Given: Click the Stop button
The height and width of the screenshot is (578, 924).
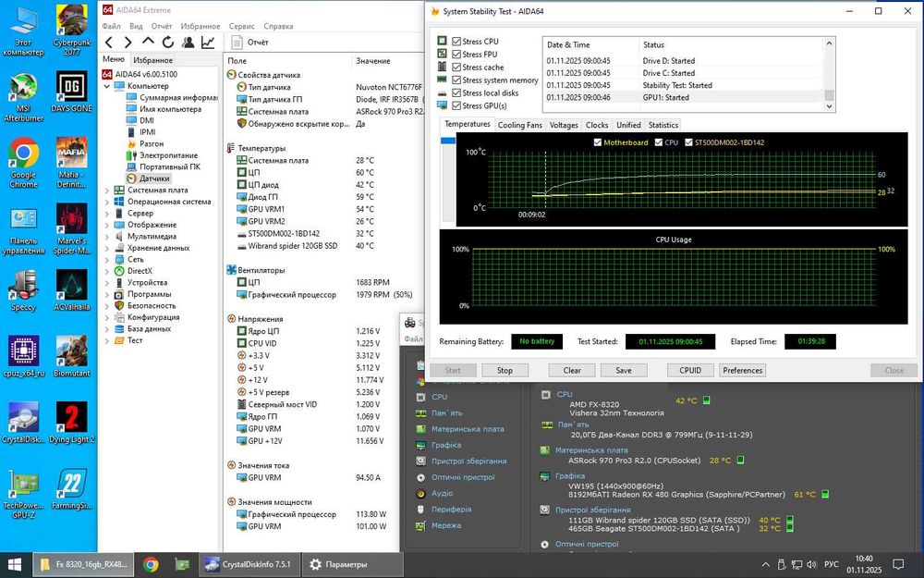Looking at the screenshot, I should [x=505, y=371].
